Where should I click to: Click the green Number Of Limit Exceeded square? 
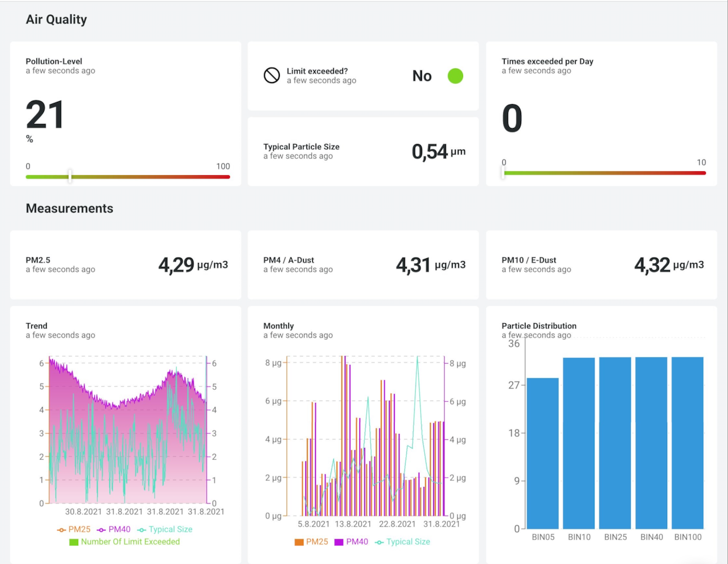[x=73, y=542]
